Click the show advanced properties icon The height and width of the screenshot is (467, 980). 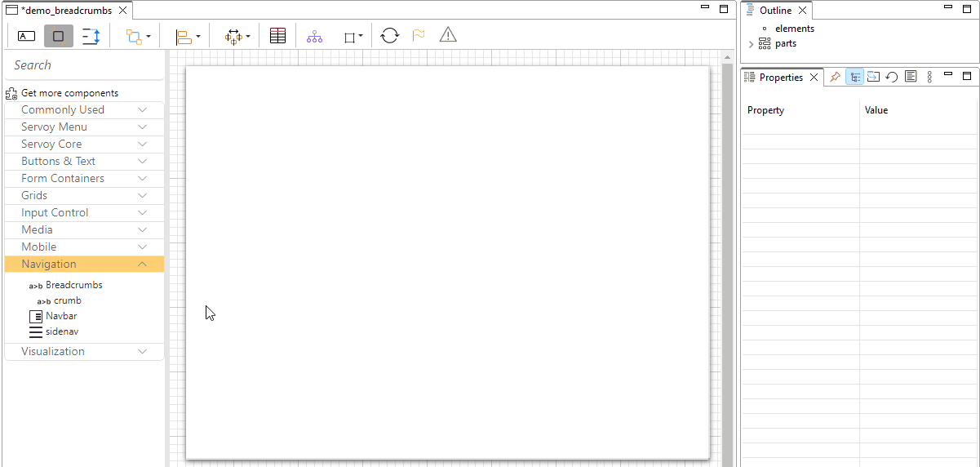[x=873, y=77]
